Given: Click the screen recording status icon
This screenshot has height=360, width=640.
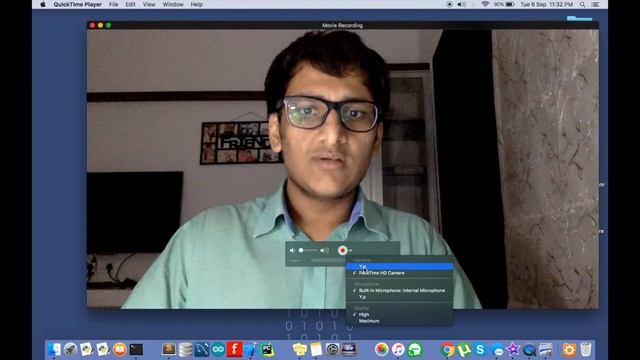Looking at the screenshot, I should tap(449, 4).
